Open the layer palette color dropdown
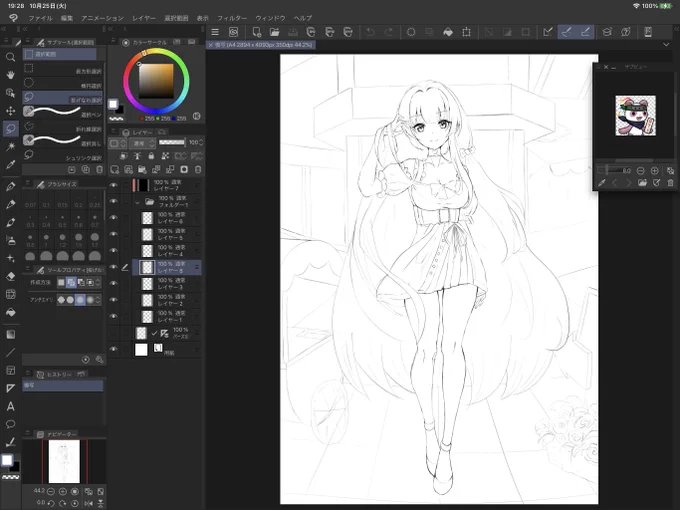 [117, 142]
